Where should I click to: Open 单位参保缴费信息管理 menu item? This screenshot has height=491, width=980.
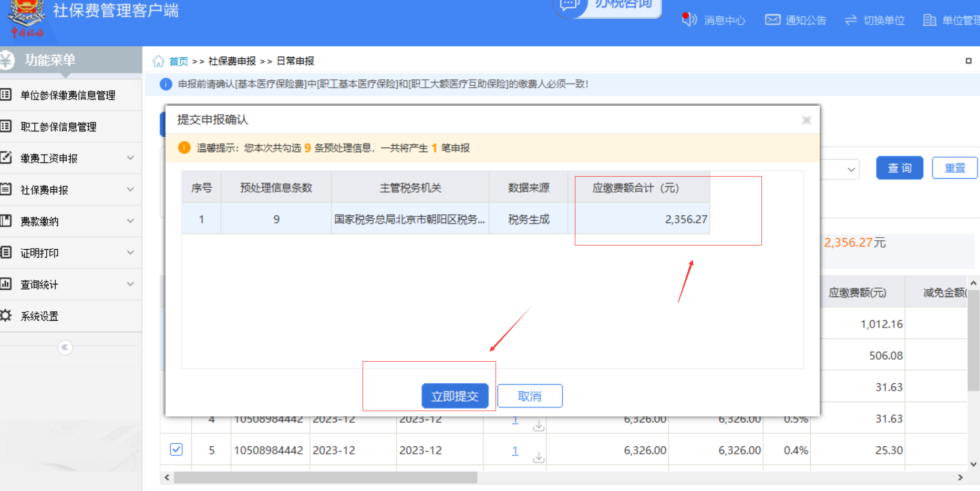68,95
